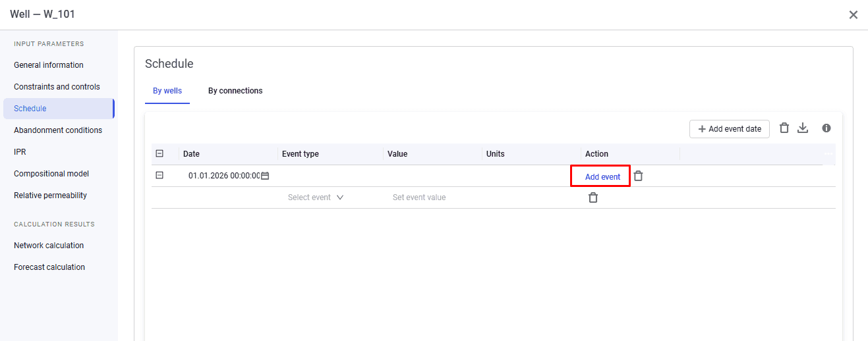
Task: View Network calculation results
Action: point(49,246)
